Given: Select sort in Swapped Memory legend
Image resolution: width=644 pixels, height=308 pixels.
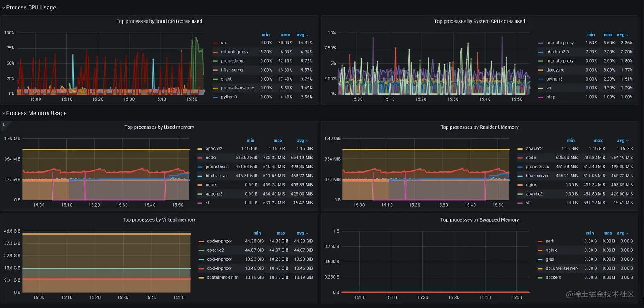Looking at the screenshot, I should [549, 242].
